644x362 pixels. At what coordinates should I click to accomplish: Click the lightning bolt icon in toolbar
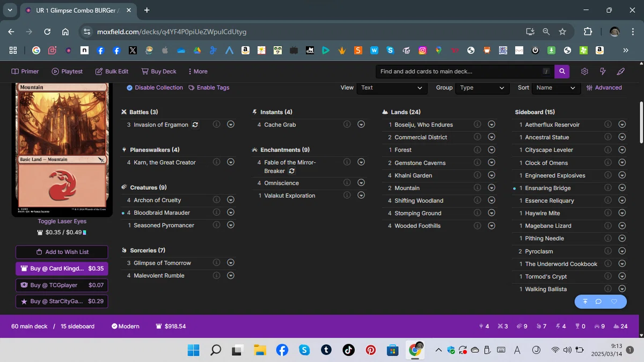[603, 71]
